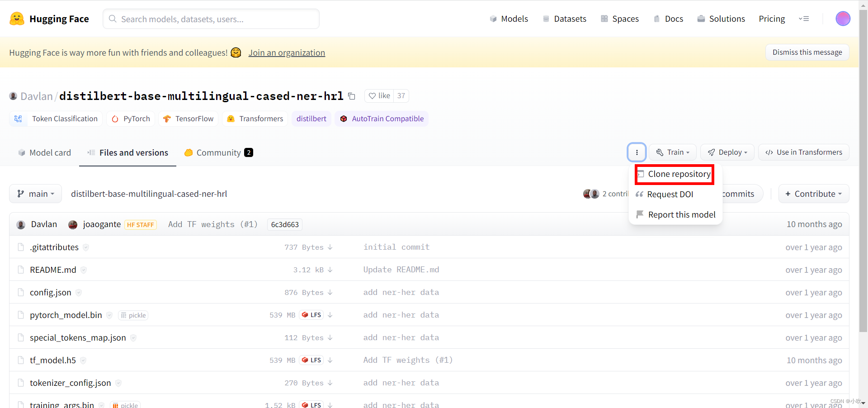Choose Request DOI from the menu
The image size is (868, 408).
665,194
